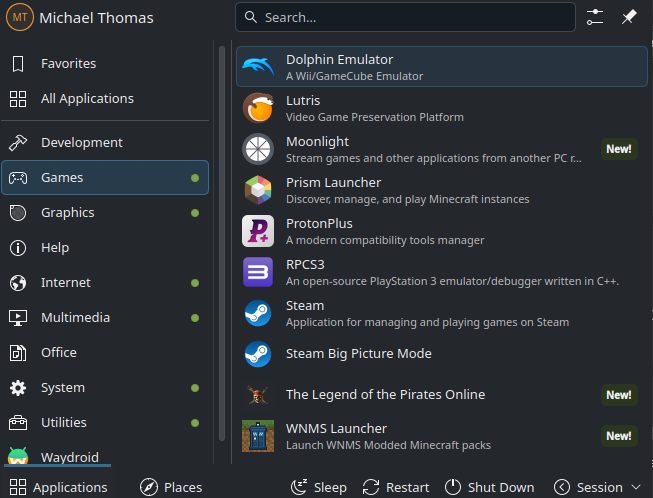The width and height of the screenshot is (653, 498).
Task: Click the Office document icon
Action: pos(18,353)
